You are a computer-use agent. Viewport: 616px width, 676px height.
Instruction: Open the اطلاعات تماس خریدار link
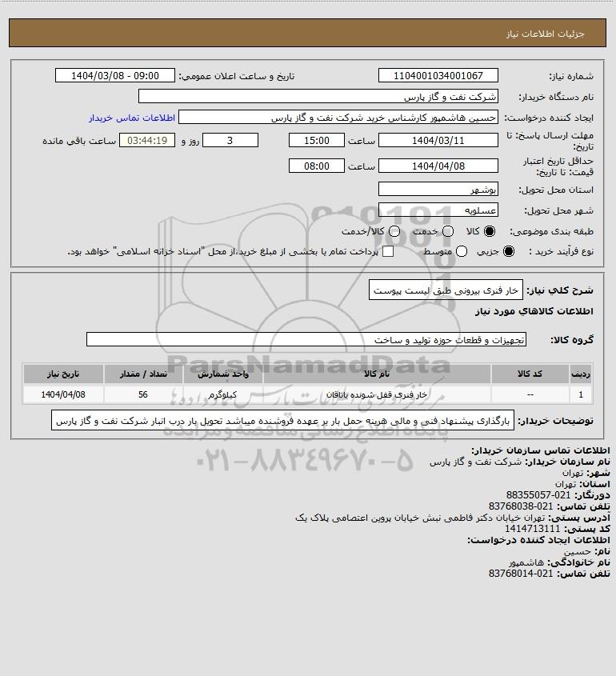(132, 118)
